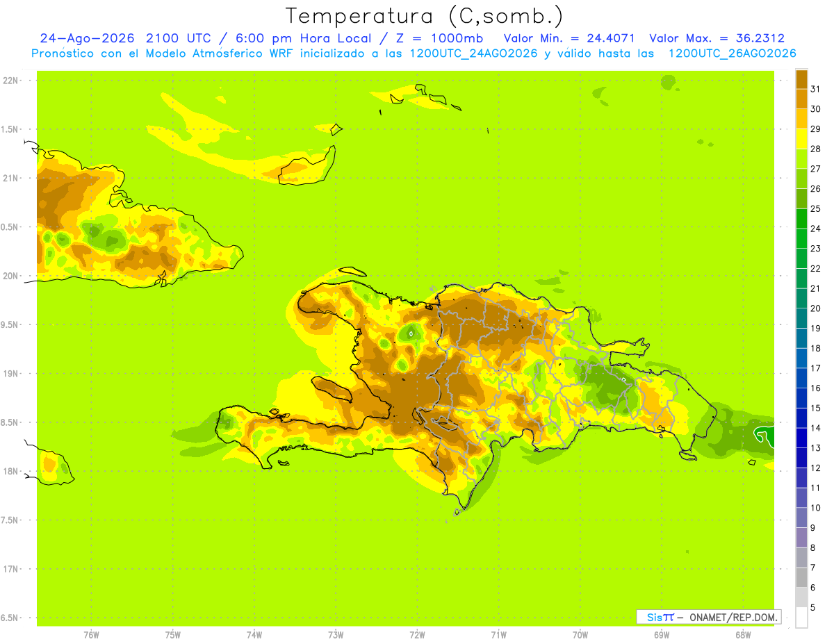Click the colorbar scale value "16"
This screenshot has width=834, height=644.
coord(816,388)
